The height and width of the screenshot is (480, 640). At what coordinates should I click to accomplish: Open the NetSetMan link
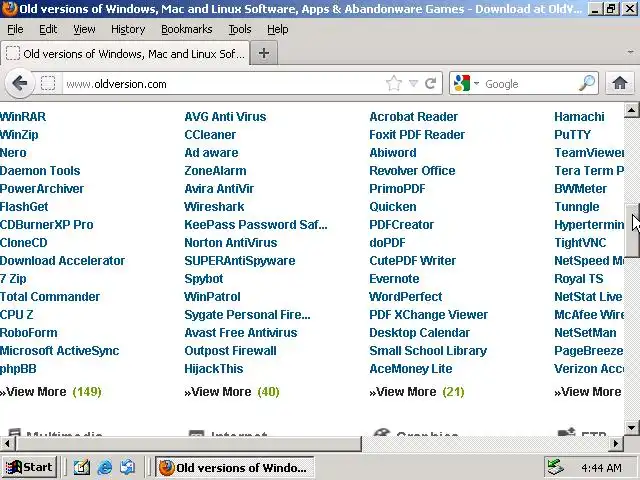click(x=585, y=333)
